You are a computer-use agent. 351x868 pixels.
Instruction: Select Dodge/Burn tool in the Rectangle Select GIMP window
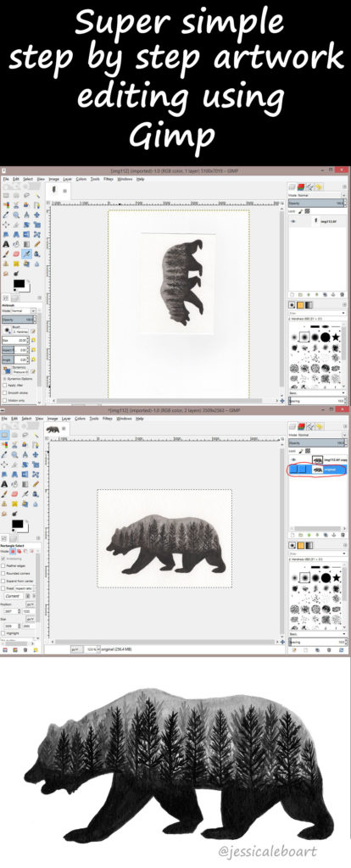coord(14,514)
